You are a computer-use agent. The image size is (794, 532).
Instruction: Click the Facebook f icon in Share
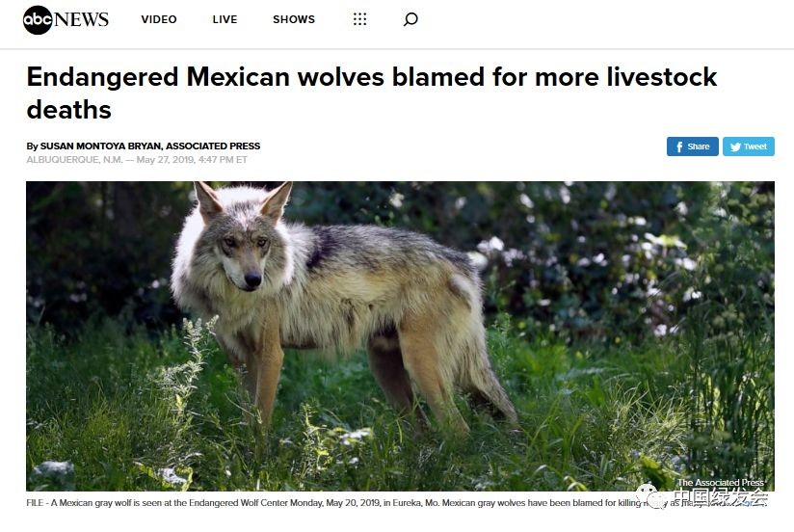click(x=679, y=146)
